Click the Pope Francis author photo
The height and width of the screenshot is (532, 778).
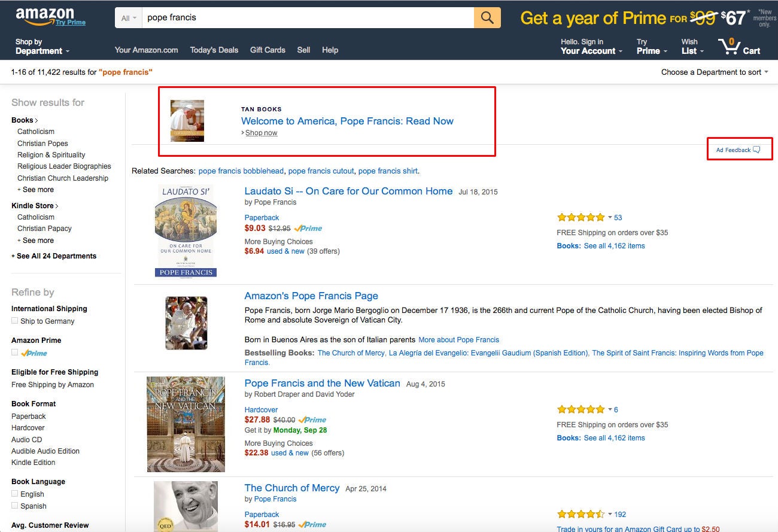tap(186, 323)
